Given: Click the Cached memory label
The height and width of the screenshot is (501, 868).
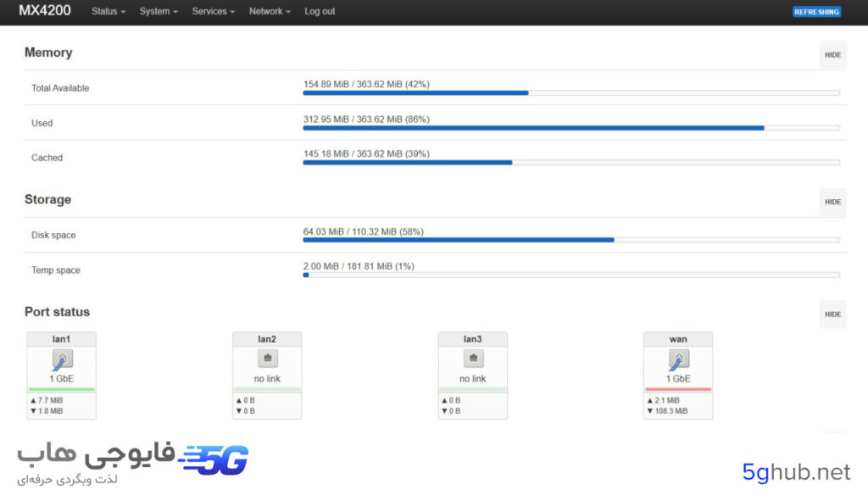Looking at the screenshot, I should [47, 158].
